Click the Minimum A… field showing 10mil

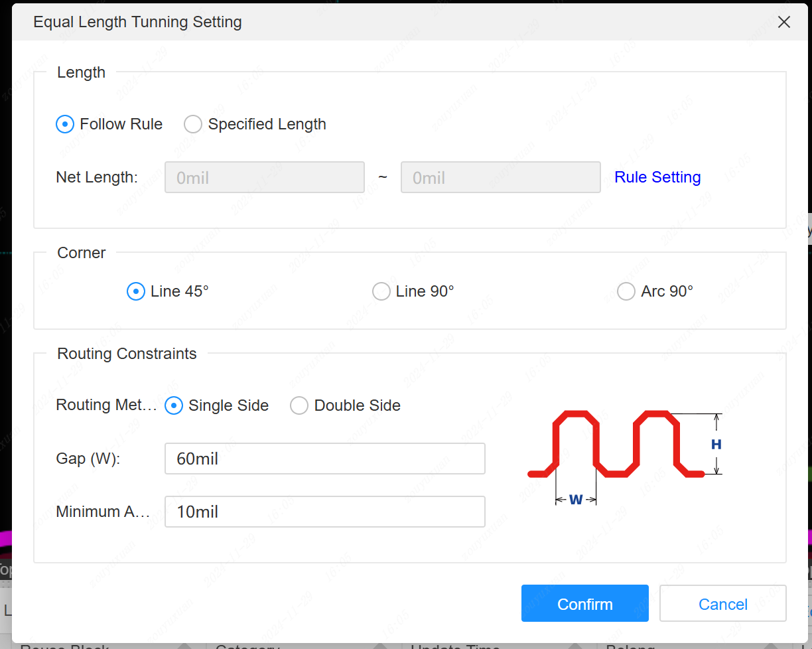[324, 512]
